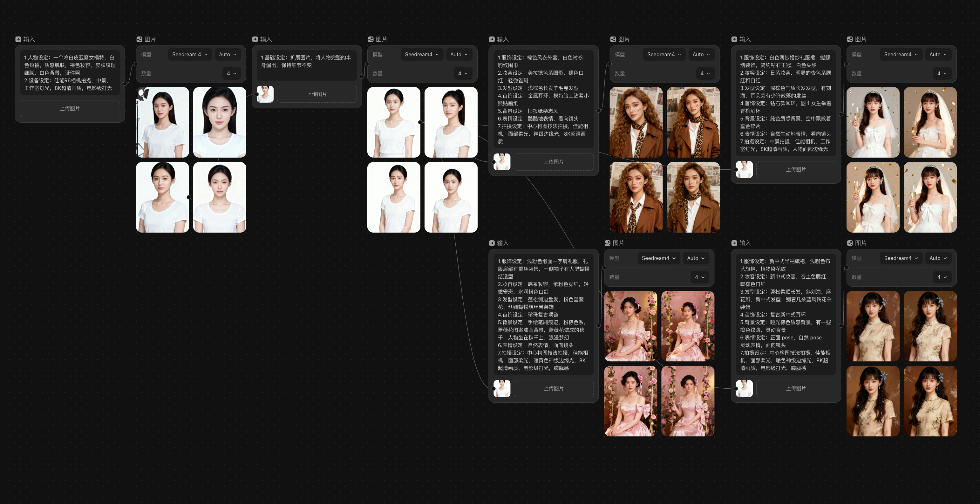Viewport: 980px width, 504px height.
Task: Open the Seedream 4 model dropdown in the first image node
Action: (189, 54)
